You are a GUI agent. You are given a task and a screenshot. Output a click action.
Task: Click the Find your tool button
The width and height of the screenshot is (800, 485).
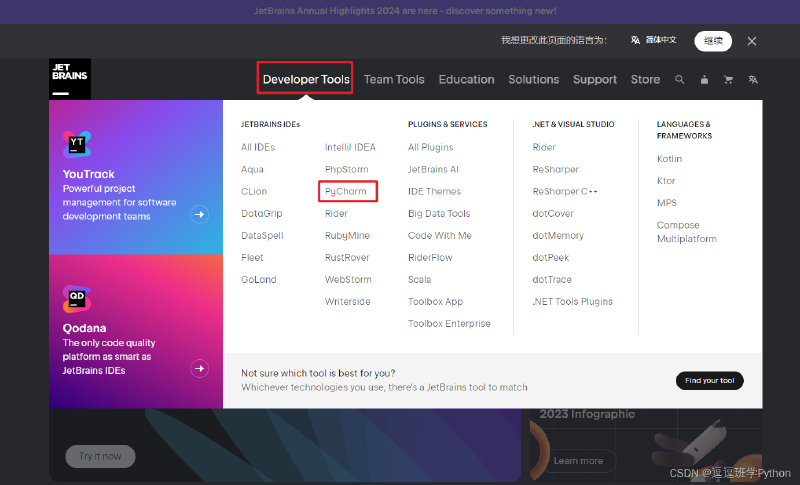710,380
